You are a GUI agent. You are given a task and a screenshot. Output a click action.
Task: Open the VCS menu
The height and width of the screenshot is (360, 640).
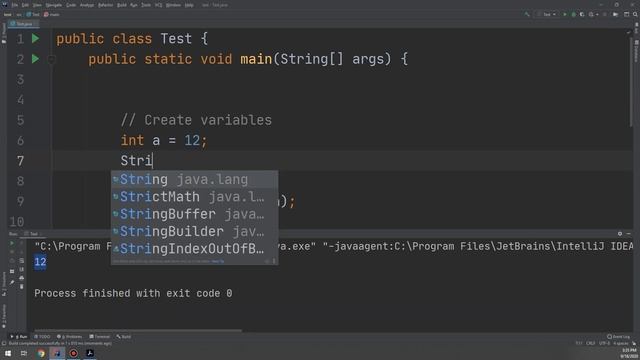pos(158,5)
